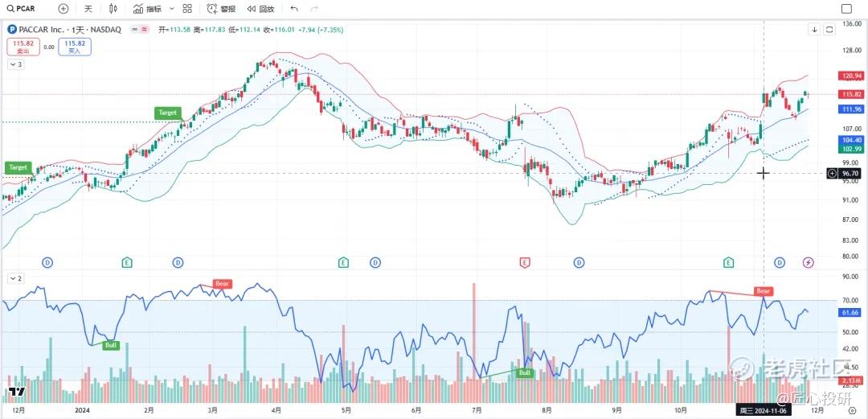Expand the chevron next to 指标
The height and width of the screenshot is (419, 868).
coord(171,8)
